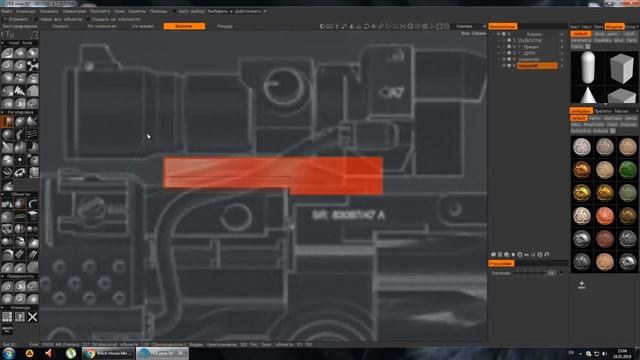640x360 pixels.
Task: Click the grid icon in Команды section
Action: tap(7, 317)
